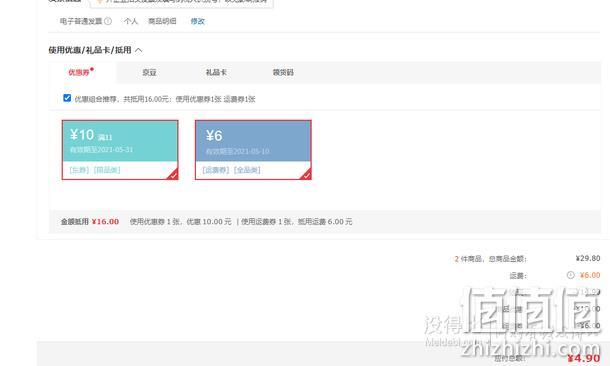
Task: Click the [全品类] label on ¥6 coupon
Action: tap(247, 170)
